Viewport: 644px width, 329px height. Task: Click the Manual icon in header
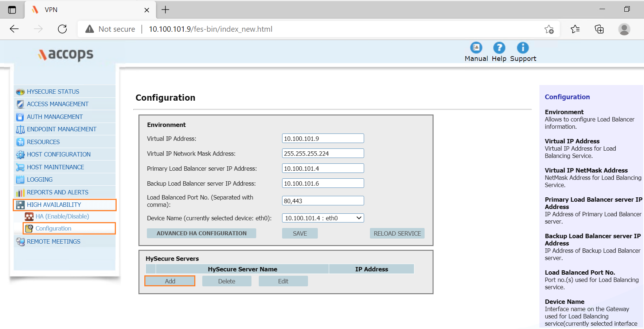[476, 48]
